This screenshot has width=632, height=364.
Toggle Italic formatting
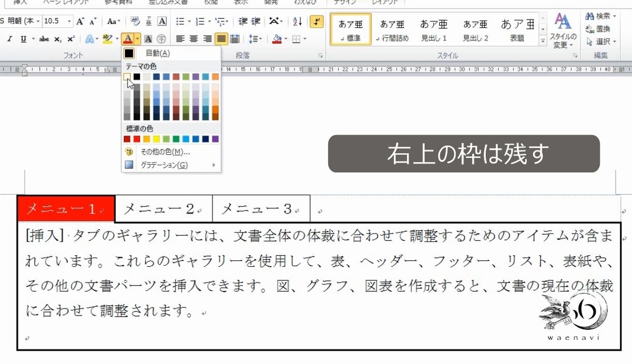10,38
